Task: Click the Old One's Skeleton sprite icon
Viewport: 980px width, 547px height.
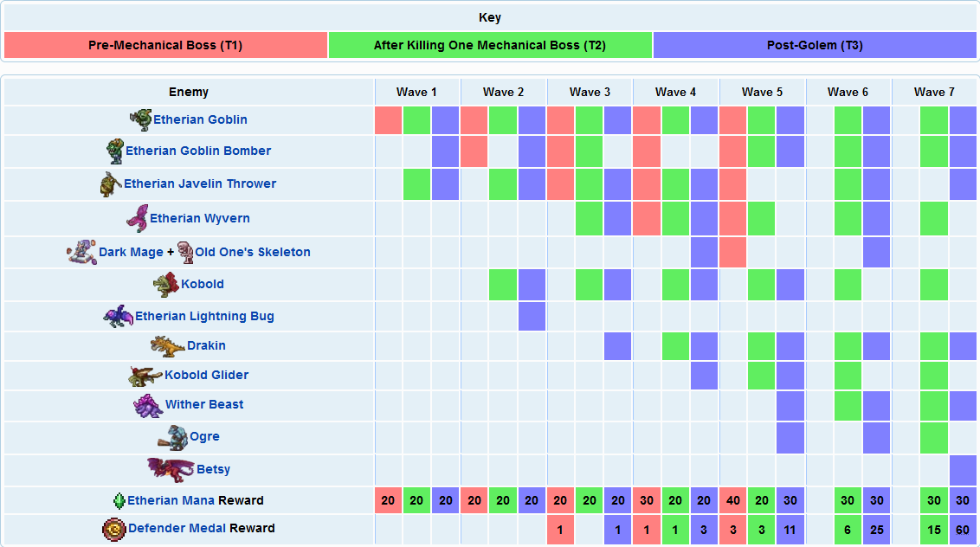Action: (x=185, y=252)
